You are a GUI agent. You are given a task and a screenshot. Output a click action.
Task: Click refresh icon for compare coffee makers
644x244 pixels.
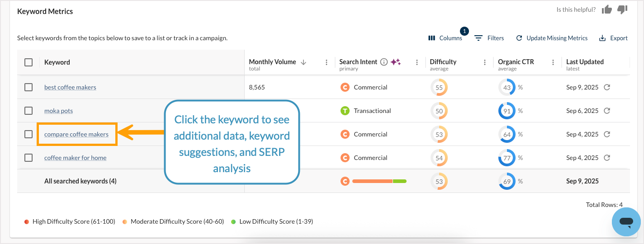607,134
